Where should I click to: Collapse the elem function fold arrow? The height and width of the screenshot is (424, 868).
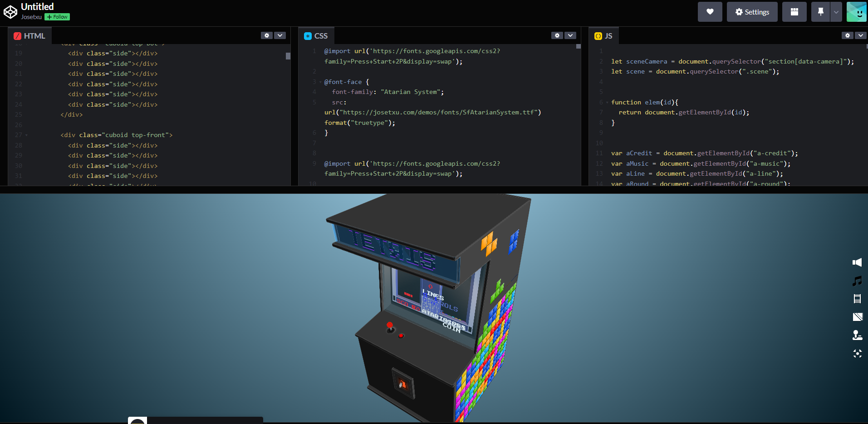tap(607, 103)
